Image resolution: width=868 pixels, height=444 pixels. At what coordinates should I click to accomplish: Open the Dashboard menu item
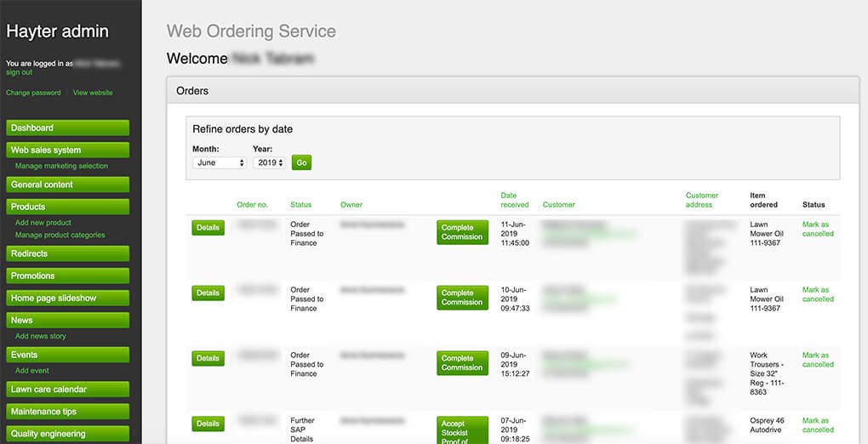click(67, 128)
